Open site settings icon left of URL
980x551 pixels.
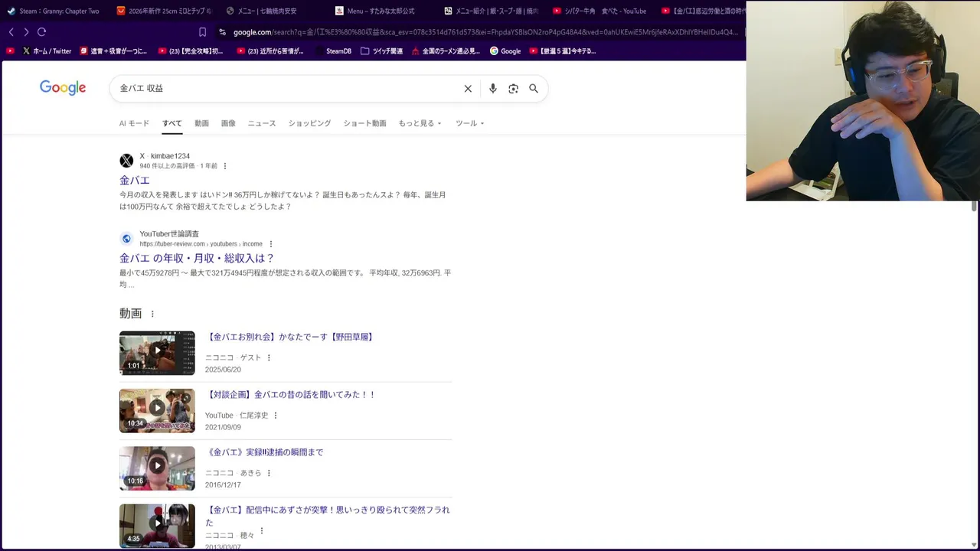222,32
